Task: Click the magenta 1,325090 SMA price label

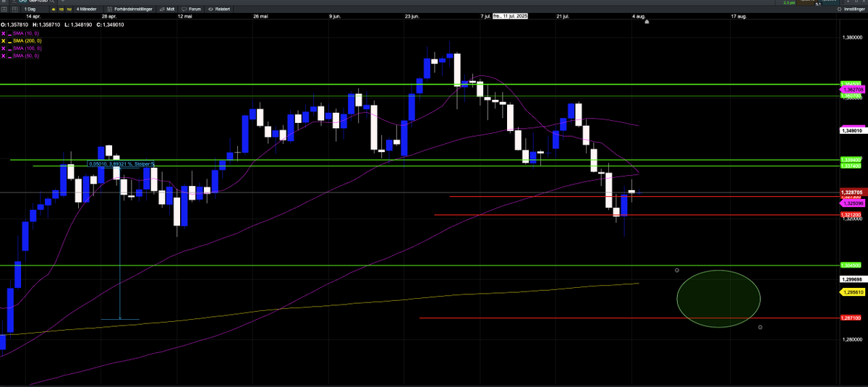Action: coord(851,204)
